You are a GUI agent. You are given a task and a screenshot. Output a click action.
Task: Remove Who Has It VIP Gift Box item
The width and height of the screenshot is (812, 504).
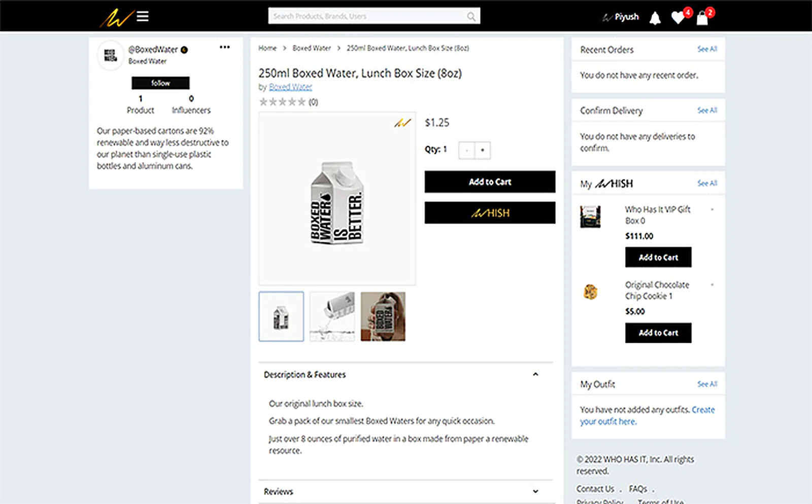pyautogui.click(x=712, y=209)
